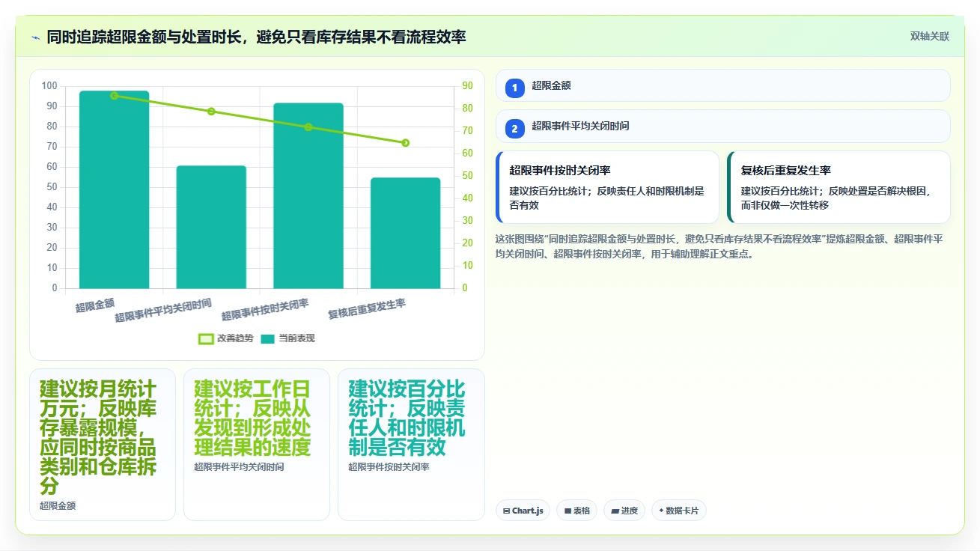Click the numbered badge 1 for 超限金额

515,88
